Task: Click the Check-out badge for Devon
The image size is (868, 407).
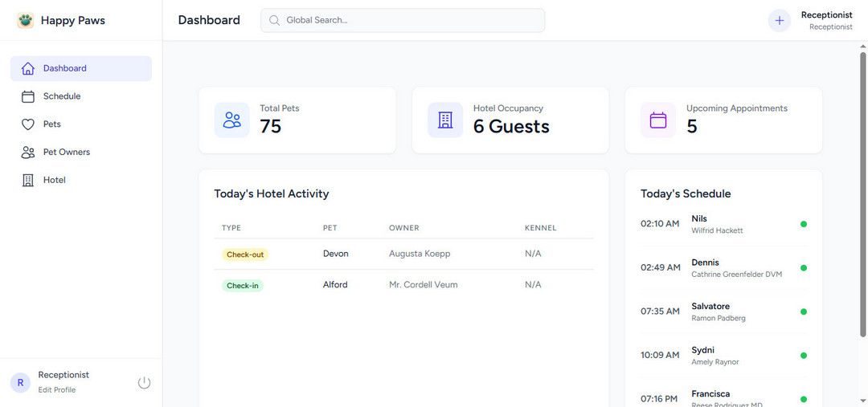Action: pyautogui.click(x=245, y=254)
